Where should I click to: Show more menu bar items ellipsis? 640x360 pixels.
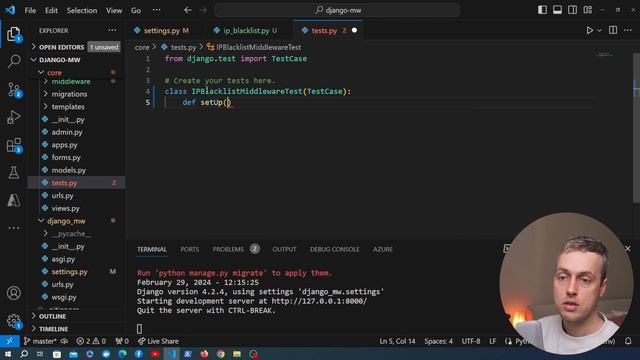click(156, 10)
